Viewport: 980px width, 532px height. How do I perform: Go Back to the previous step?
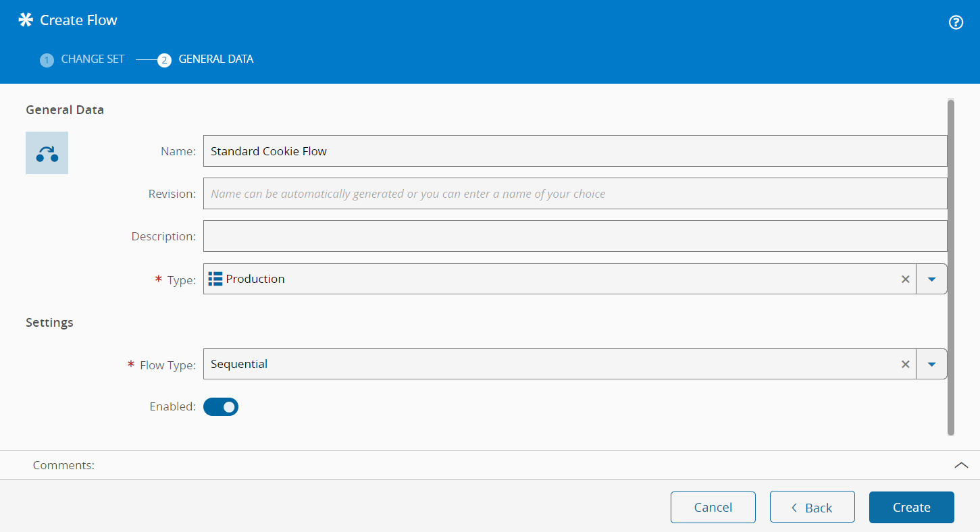pyautogui.click(x=812, y=508)
